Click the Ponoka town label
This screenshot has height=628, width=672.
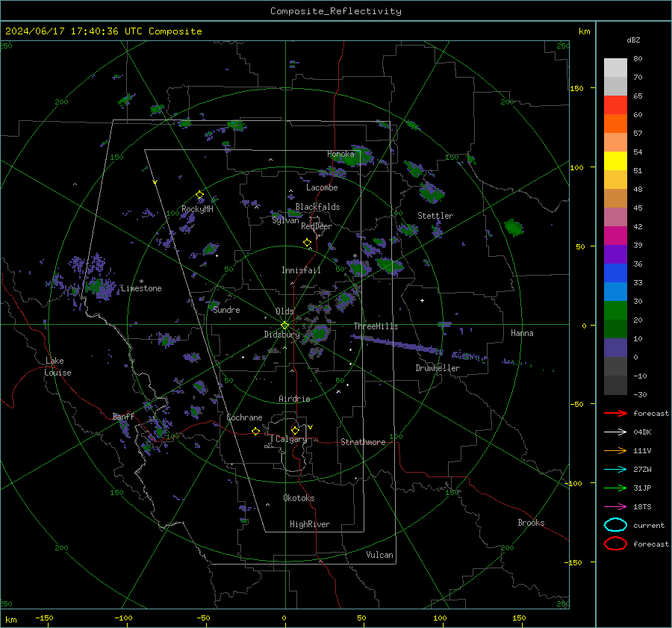pos(340,154)
